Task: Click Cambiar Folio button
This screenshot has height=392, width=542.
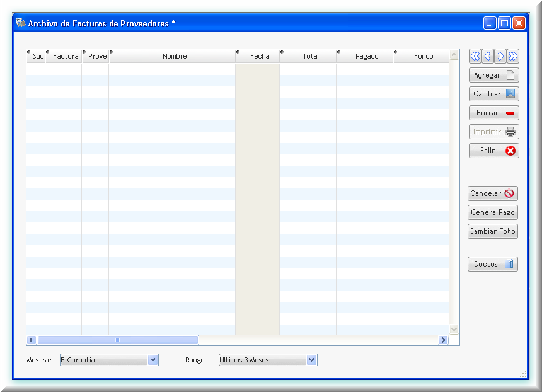Action: click(x=493, y=231)
